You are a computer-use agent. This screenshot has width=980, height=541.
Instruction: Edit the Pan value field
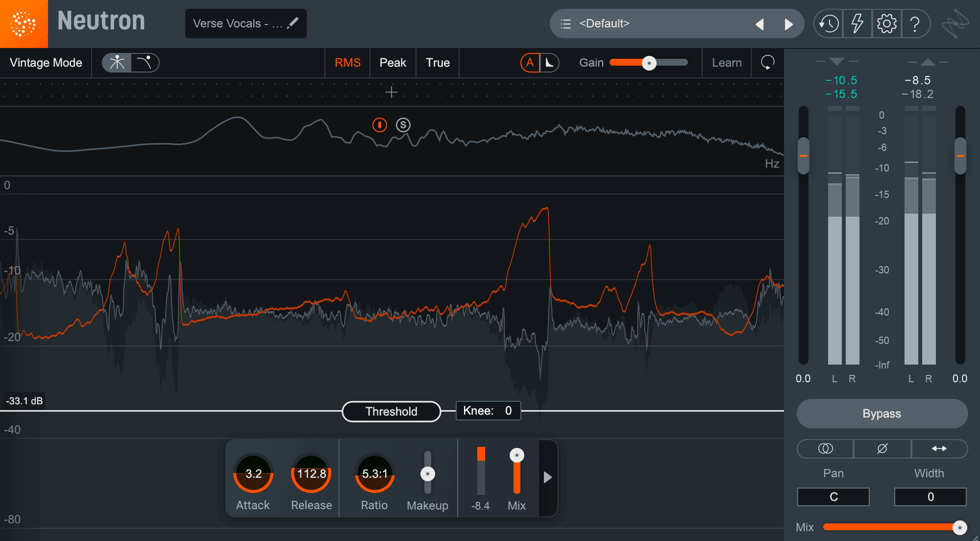[x=833, y=497]
